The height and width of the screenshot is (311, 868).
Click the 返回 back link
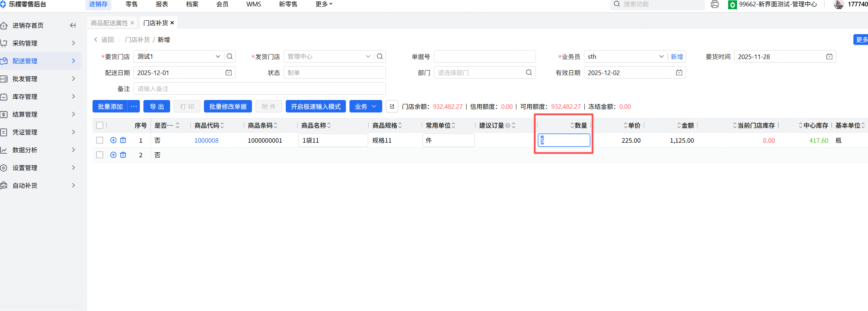point(104,39)
